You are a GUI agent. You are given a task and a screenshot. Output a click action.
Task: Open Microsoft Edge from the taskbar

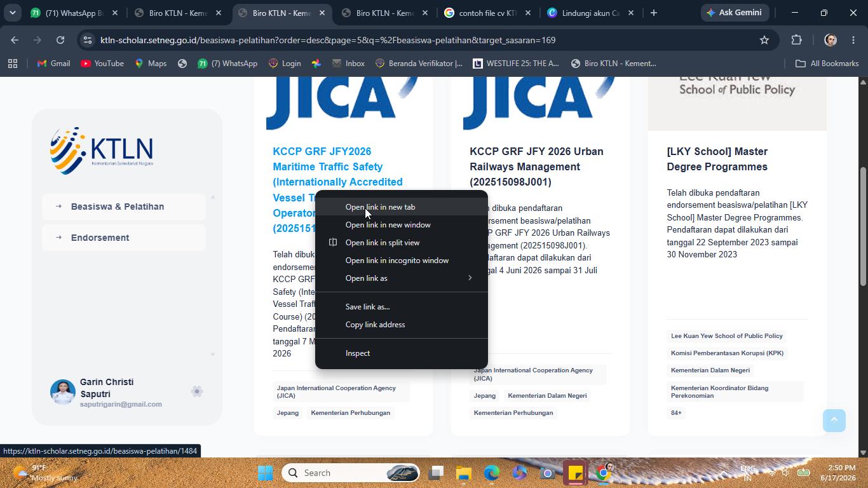[x=492, y=473]
